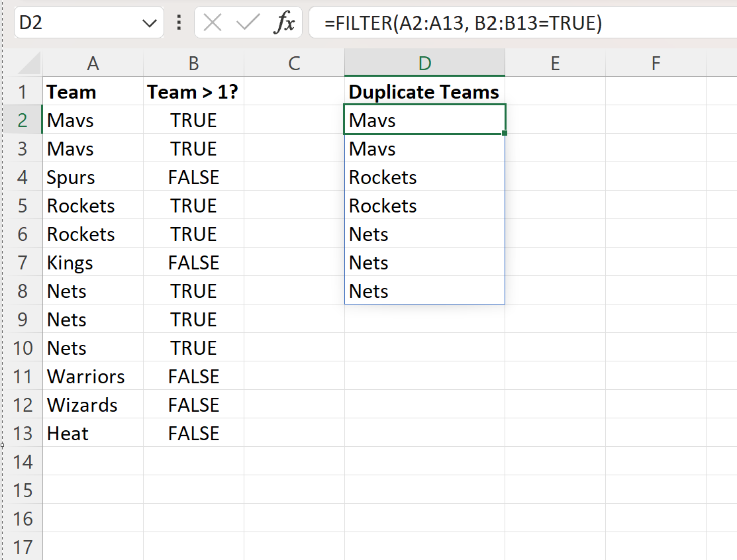
Task: Select cell A13 containing Heat
Action: coord(93,433)
